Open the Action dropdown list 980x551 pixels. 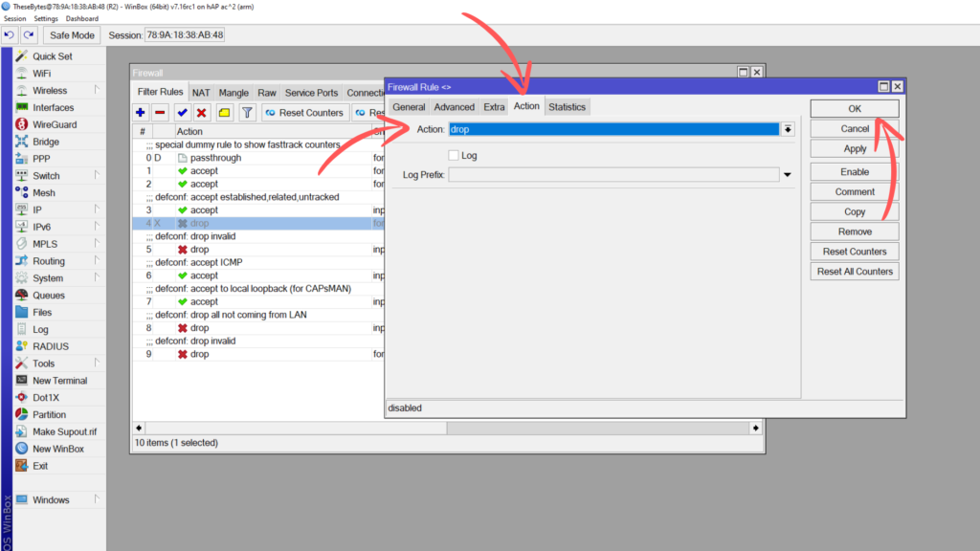click(x=788, y=129)
